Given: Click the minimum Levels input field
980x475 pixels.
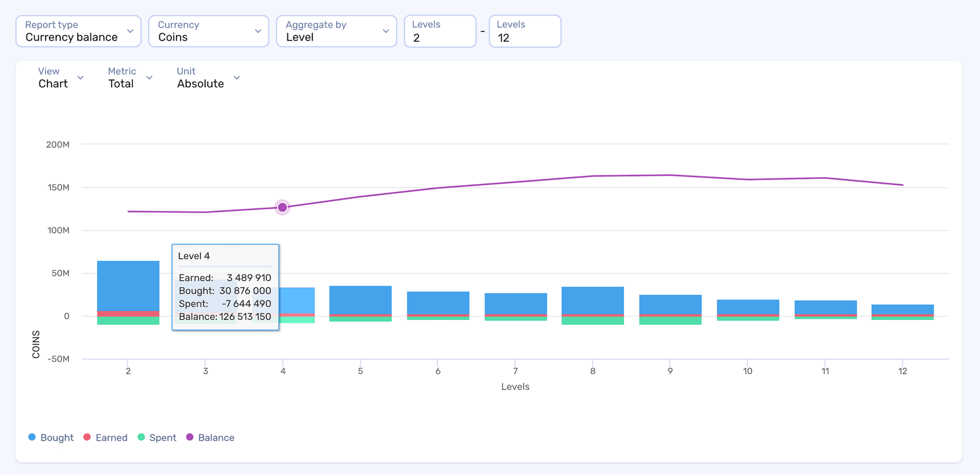Looking at the screenshot, I should click(x=439, y=32).
